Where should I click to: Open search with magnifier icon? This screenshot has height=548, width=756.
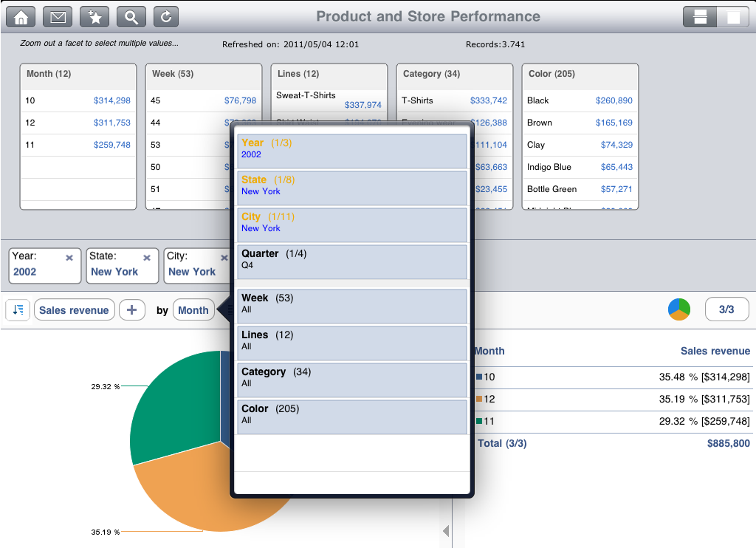point(131,16)
